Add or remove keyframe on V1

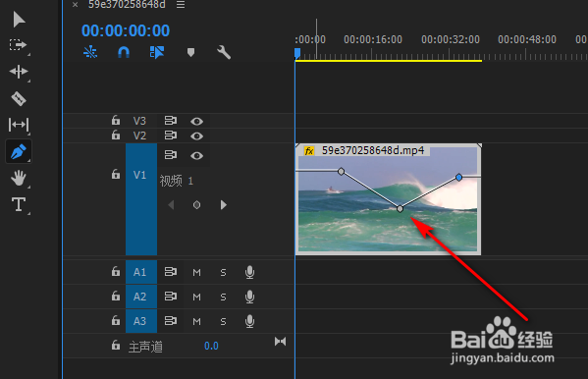pos(196,205)
